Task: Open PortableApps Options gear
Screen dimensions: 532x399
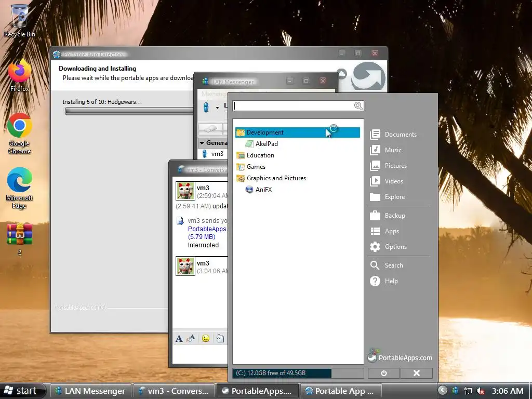Action: point(388,247)
